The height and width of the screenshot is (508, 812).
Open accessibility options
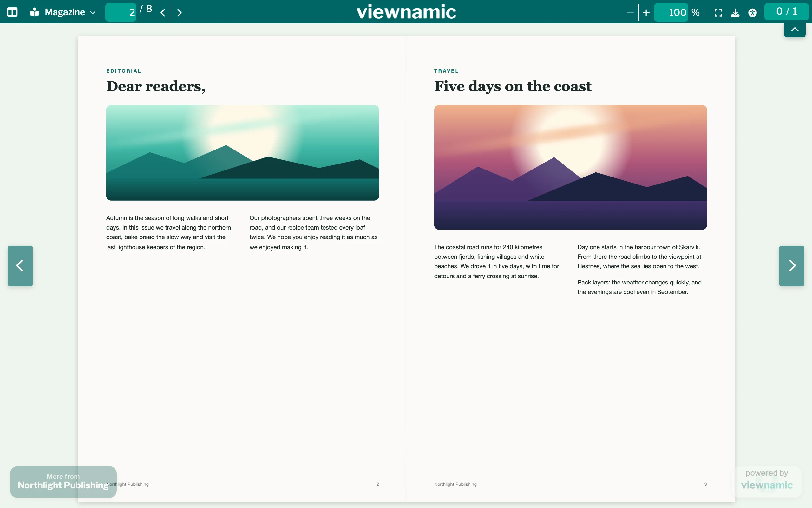pyautogui.click(x=753, y=13)
